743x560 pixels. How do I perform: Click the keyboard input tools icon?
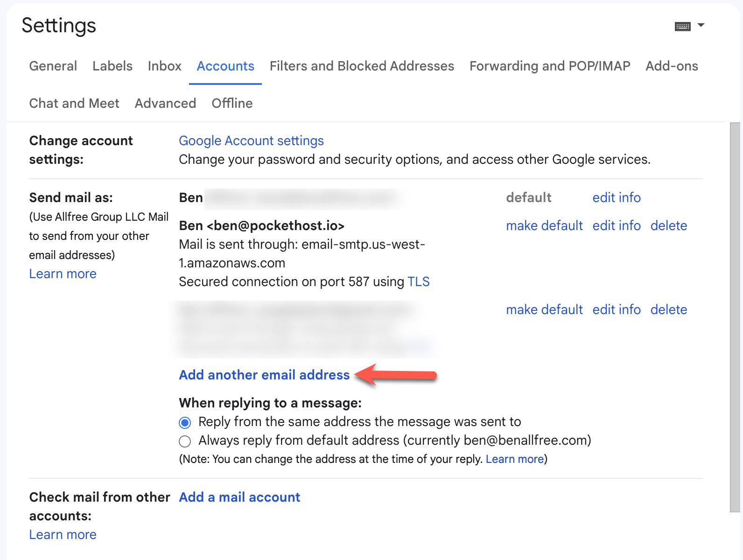click(682, 27)
